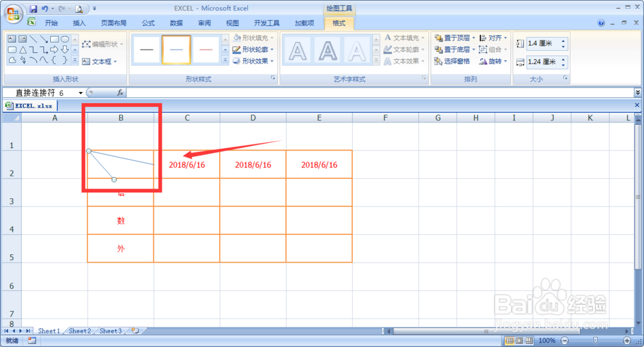Screen dimensions: 644x347
Task: Pick the arrow line shape
Action: (44, 39)
